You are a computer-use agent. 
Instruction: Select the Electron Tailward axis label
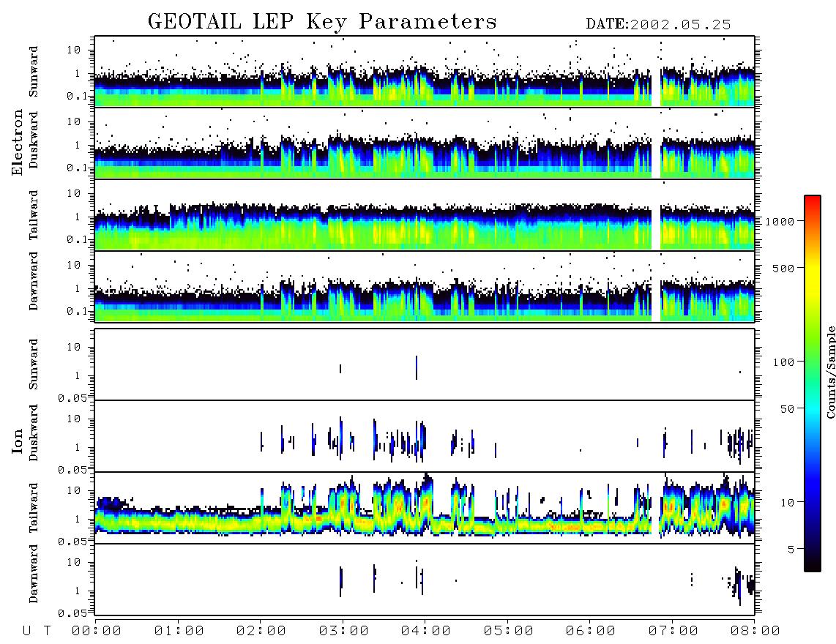tap(34, 215)
